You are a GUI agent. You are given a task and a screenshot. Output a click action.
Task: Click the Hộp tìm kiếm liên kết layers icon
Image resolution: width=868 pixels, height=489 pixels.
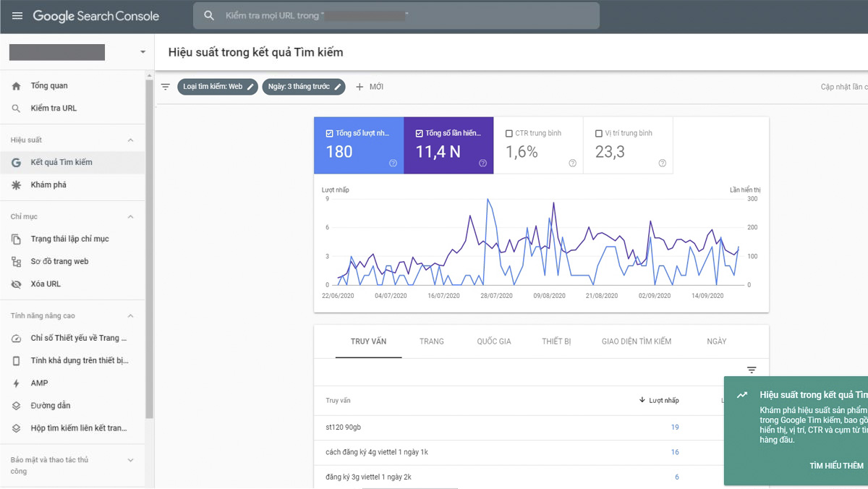[17, 428]
